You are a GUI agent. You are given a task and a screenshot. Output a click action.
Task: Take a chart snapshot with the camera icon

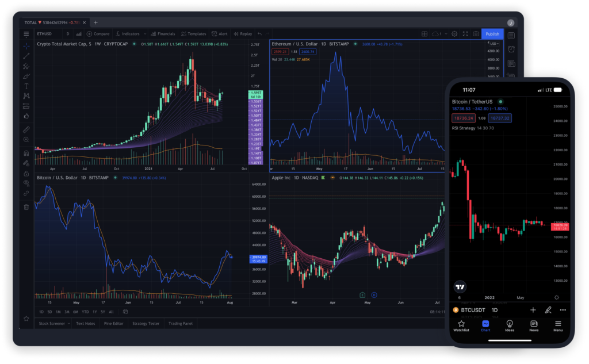click(x=476, y=34)
